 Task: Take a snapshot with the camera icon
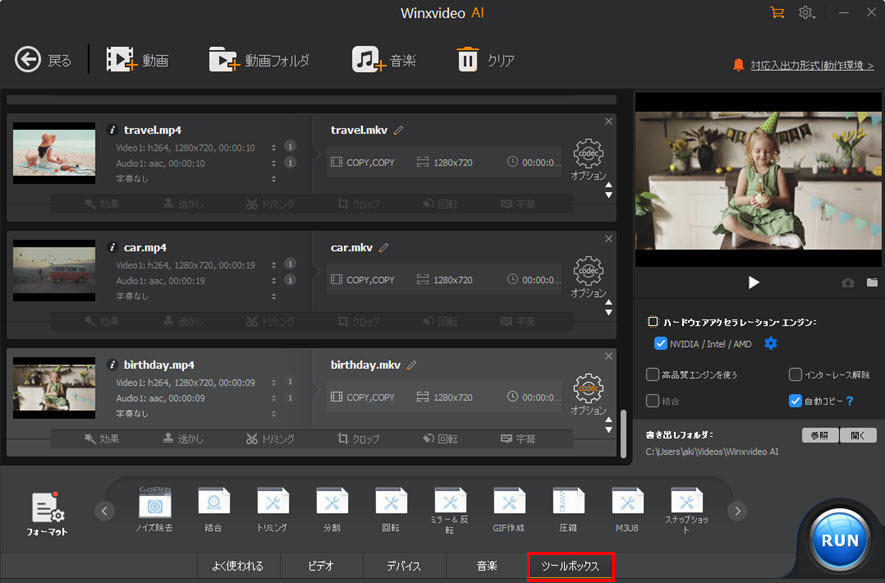pyautogui.click(x=848, y=283)
